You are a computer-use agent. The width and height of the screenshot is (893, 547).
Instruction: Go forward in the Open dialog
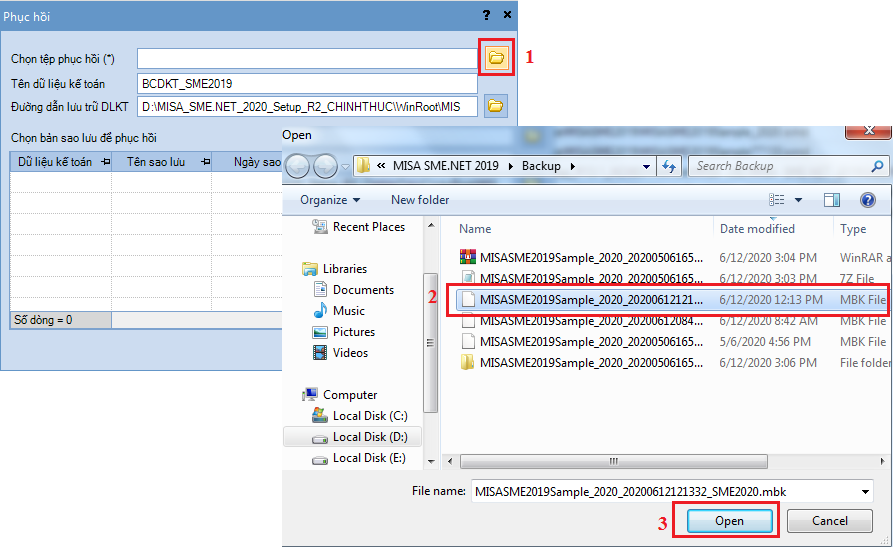pos(325,166)
